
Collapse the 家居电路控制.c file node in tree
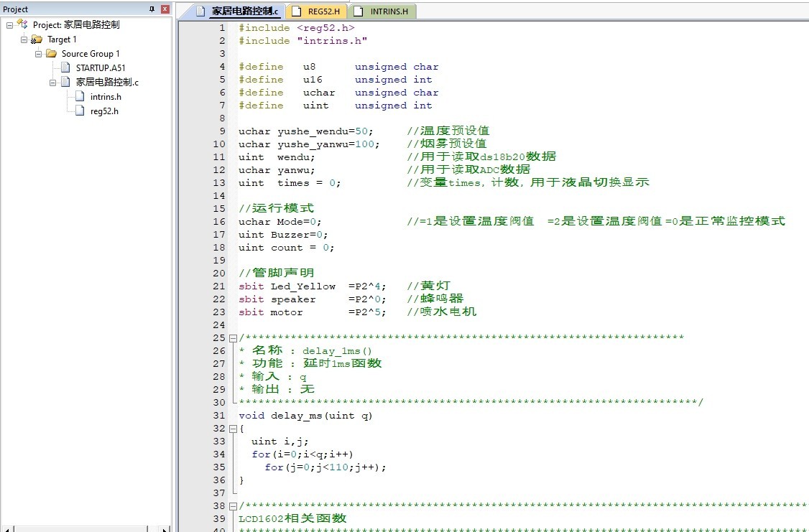(x=52, y=83)
